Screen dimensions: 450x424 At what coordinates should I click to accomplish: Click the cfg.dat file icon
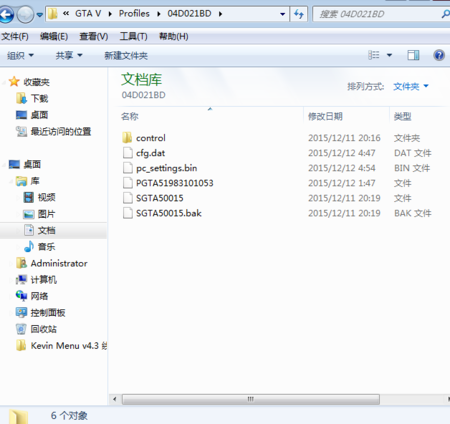(127, 153)
